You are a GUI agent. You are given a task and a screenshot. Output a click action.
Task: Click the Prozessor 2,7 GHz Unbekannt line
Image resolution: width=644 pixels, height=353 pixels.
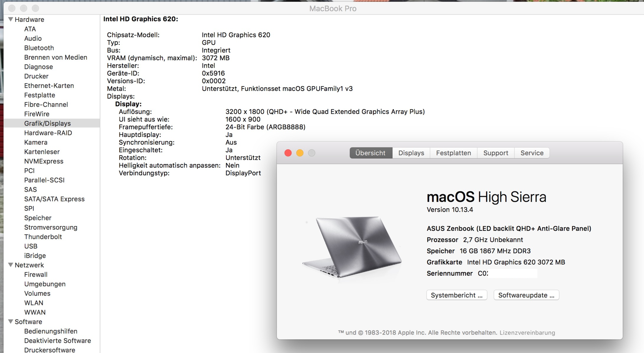[x=475, y=240]
